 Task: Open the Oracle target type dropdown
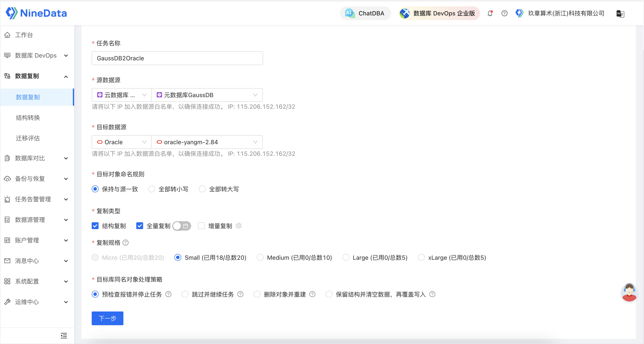click(x=122, y=142)
